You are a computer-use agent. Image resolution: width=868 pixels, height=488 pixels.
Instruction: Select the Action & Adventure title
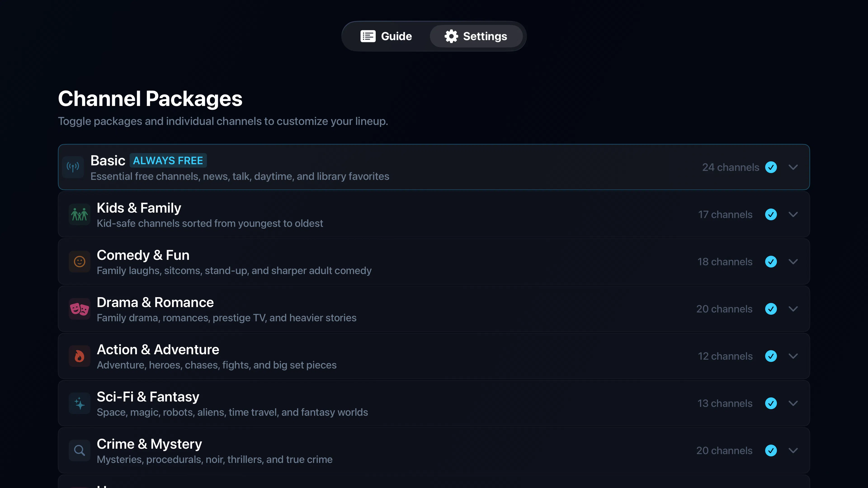pyautogui.click(x=158, y=349)
